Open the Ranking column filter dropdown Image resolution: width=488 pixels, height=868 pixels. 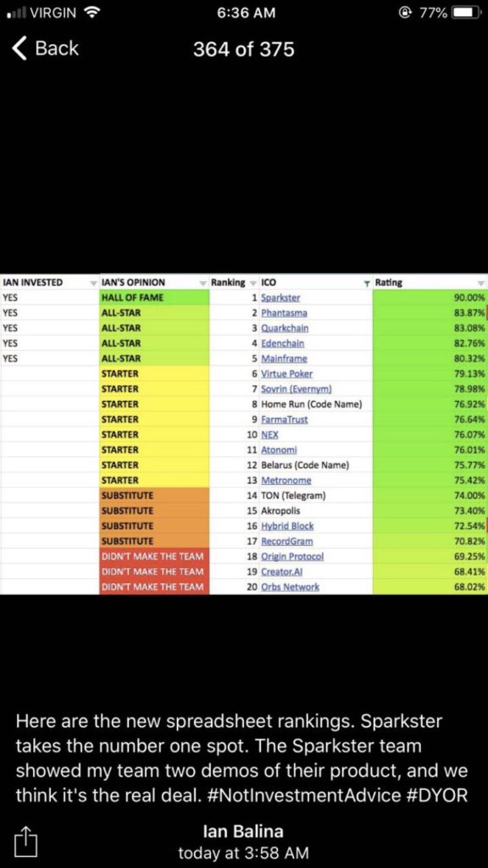(253, 283)
